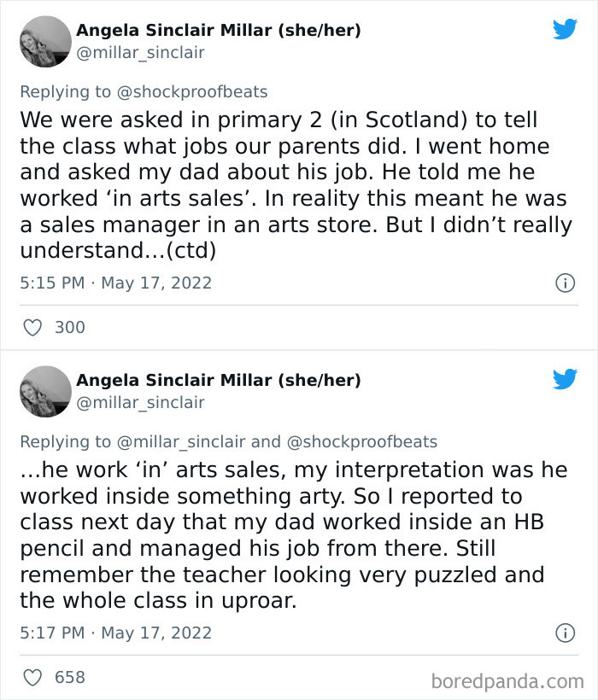598x700 pixels.
Task: Open the info icon on the 5:15 PM tweet
Action: coord(565,283)
